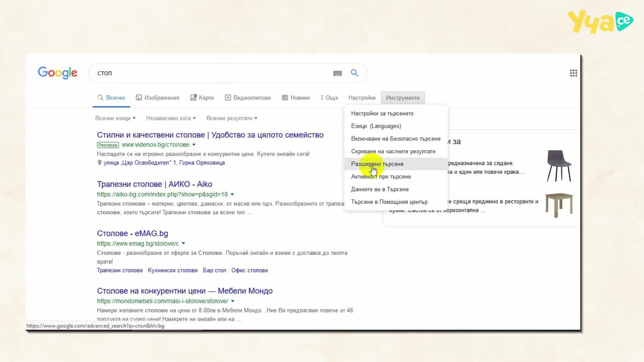Switch to the Изображения tab
The height and width of the screenshot is (362, 644).
point(158,98)
